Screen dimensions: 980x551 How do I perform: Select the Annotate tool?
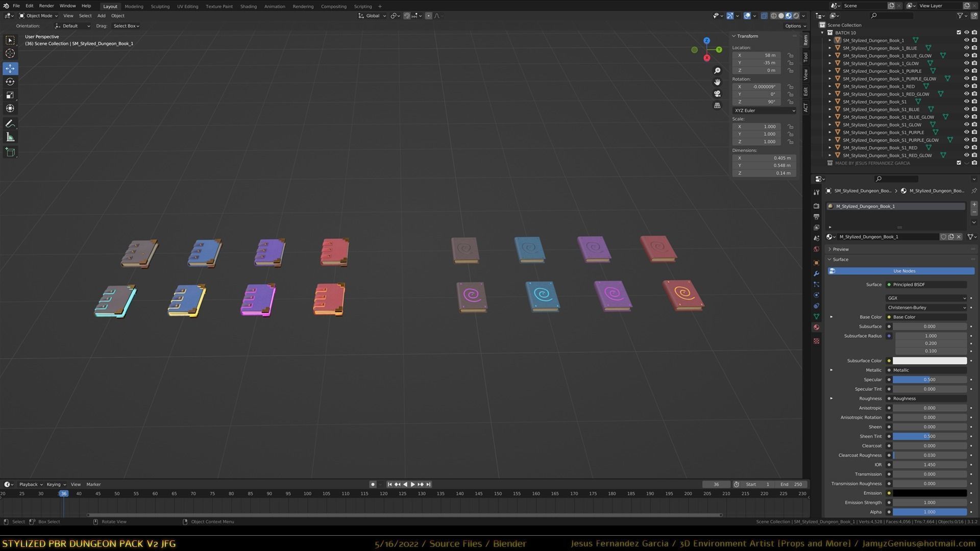pos(10,124)
